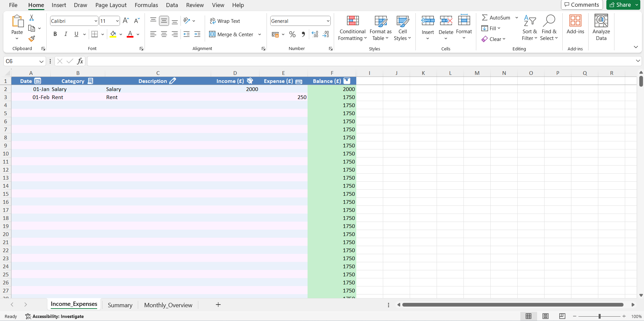This screenshot has height=321, width=644.
Task: Click the Share button
Action: (620, 5)
